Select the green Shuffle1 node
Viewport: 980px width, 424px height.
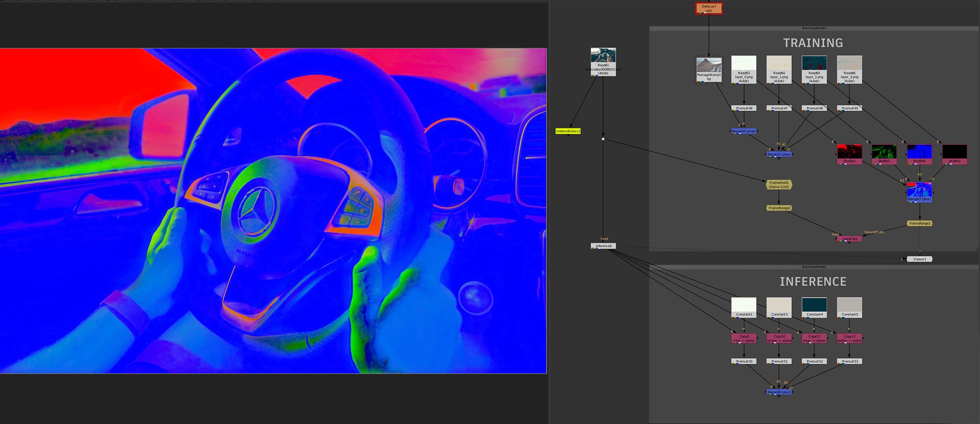pyautogui.click(x=884, y=155)
